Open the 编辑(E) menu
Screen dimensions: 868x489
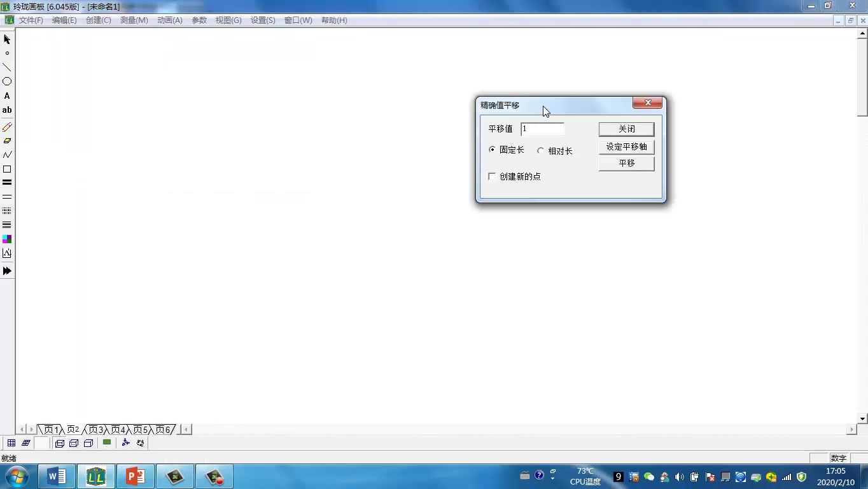pyautogui.click(x=64, y=20)
